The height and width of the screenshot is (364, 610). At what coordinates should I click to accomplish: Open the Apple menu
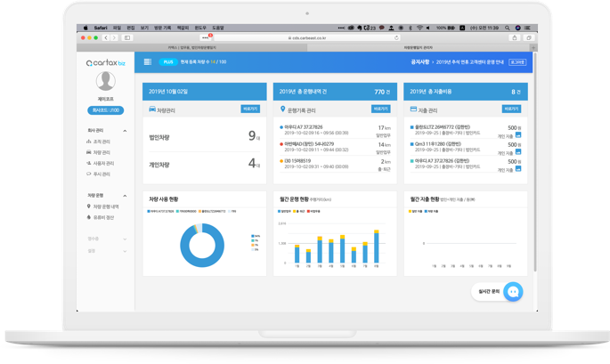[85, 28]
